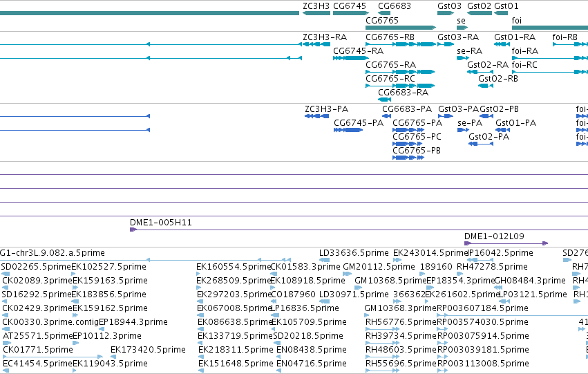Screen dimensions: 588x374
Task: Open the 'foi' gene label
Action: 517,21
